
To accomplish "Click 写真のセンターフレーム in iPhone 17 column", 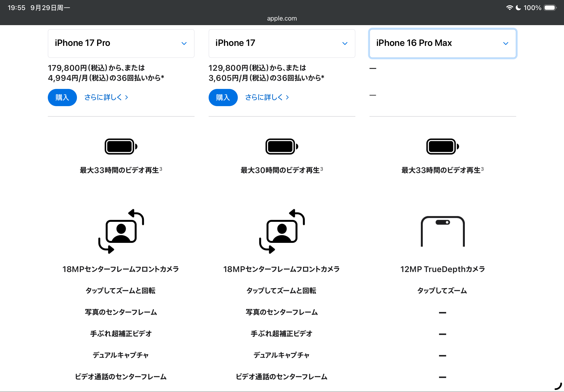I will (282, 312).
